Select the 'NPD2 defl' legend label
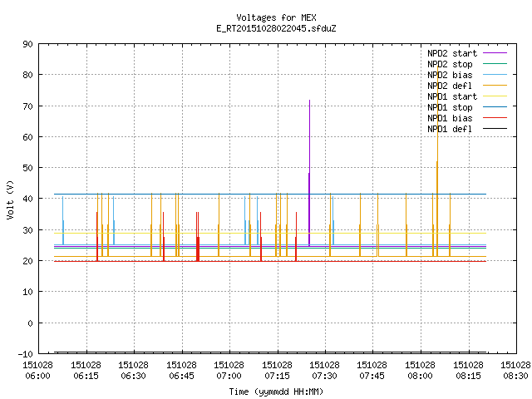532x399 pixels. click(x=450, y=86)
